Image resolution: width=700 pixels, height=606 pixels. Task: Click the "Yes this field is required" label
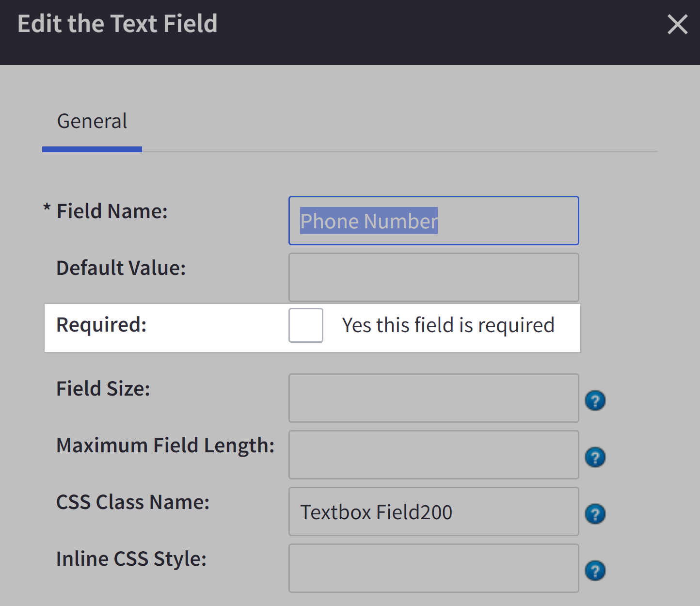tap(448, 325)
